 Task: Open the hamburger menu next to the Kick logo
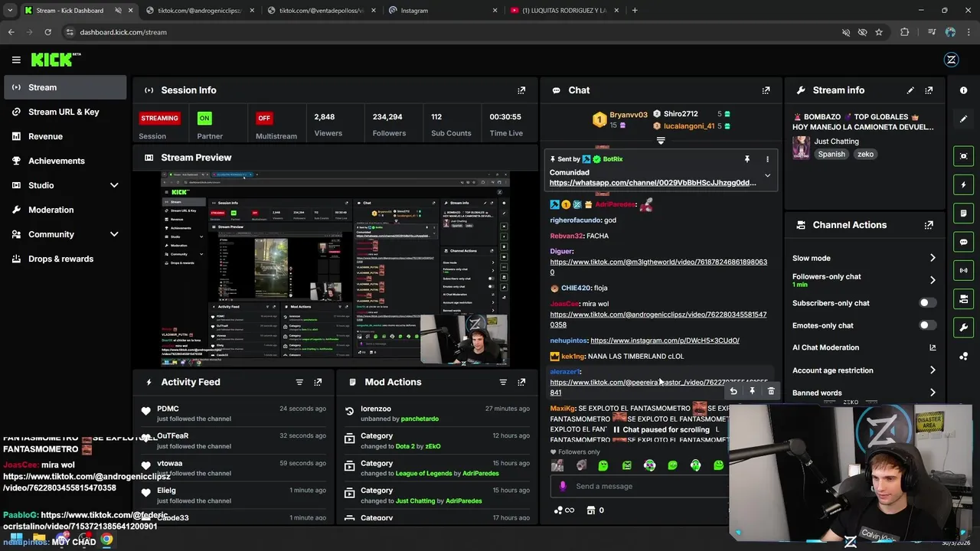tap(16, 60)
